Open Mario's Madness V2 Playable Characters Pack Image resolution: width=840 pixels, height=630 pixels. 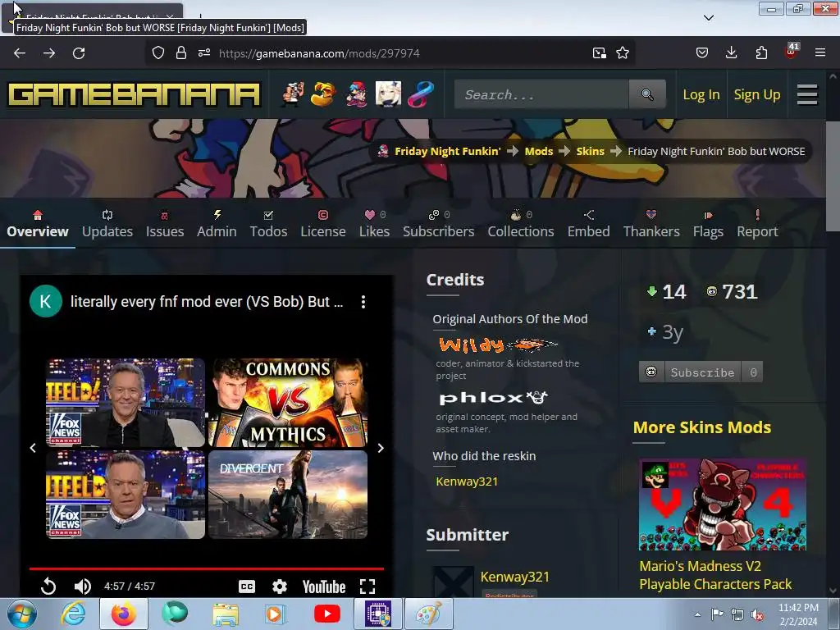point(715,575)
